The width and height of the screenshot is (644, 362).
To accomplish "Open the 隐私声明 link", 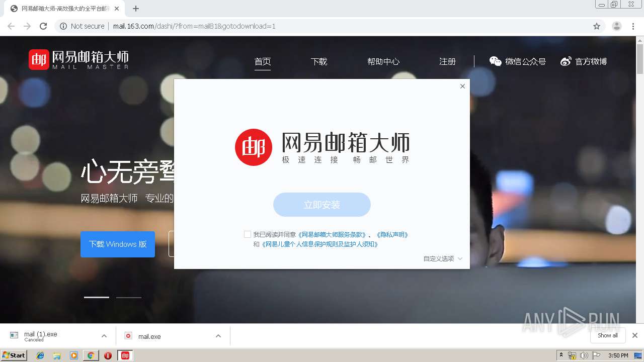I will point(392,234).
